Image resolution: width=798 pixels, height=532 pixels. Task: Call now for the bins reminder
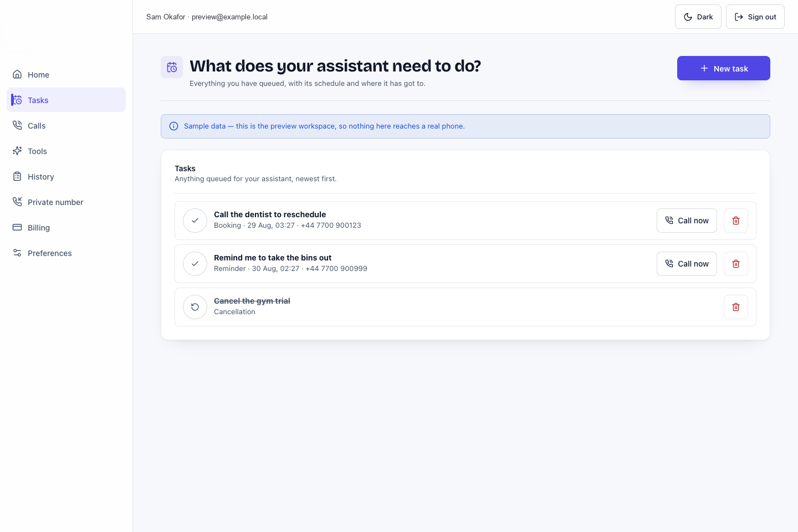pos(687,264)
